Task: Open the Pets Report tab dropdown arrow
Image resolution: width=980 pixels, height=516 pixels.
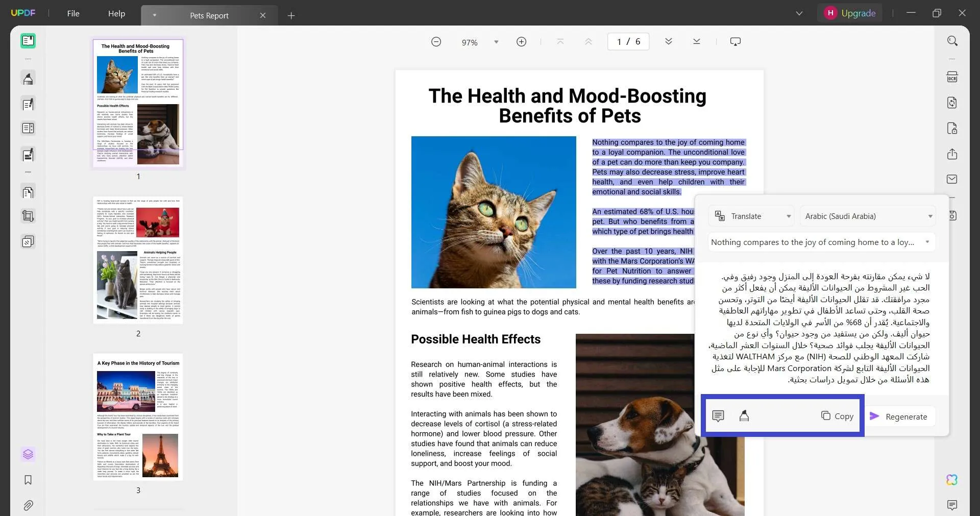Action: [154, 15]
